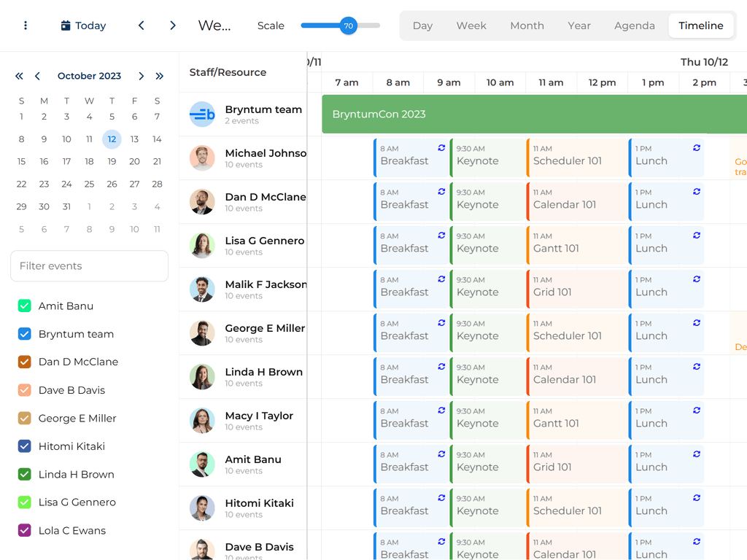Click the Scale slider handle
Viewport: 747px width, 560px height.
[x=349, y=26]
